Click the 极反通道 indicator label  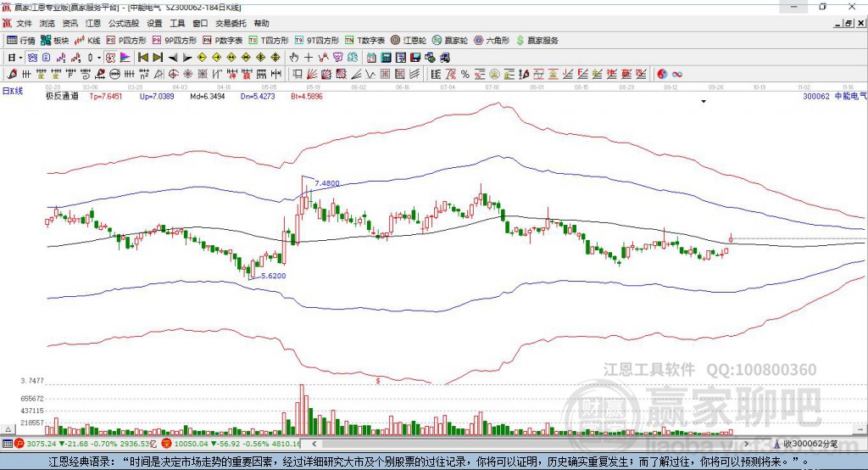62,97
